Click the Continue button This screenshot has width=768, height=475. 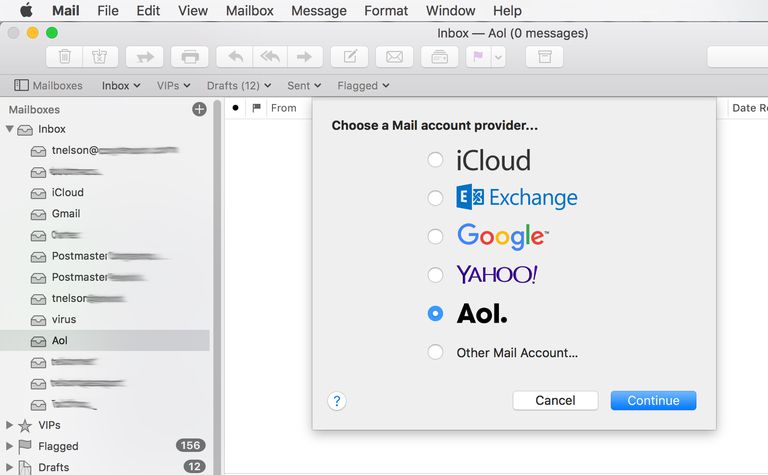coord(653,401)
